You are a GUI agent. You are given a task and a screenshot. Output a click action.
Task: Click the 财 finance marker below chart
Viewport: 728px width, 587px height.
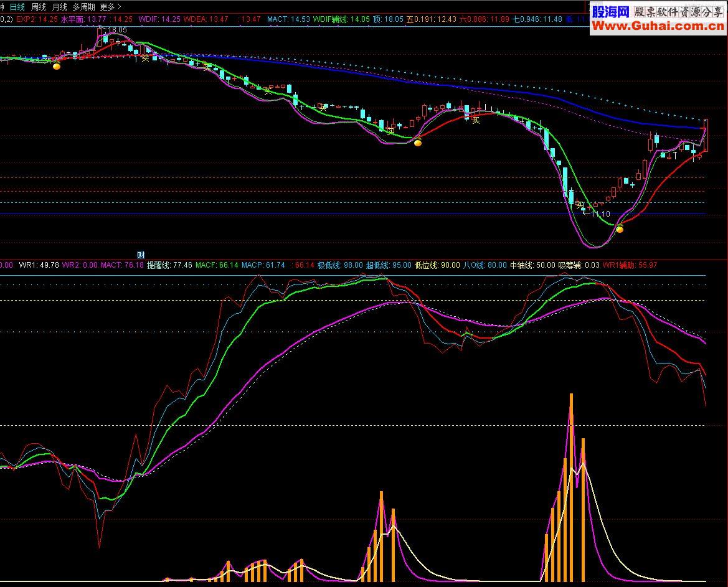coord(141,255)
